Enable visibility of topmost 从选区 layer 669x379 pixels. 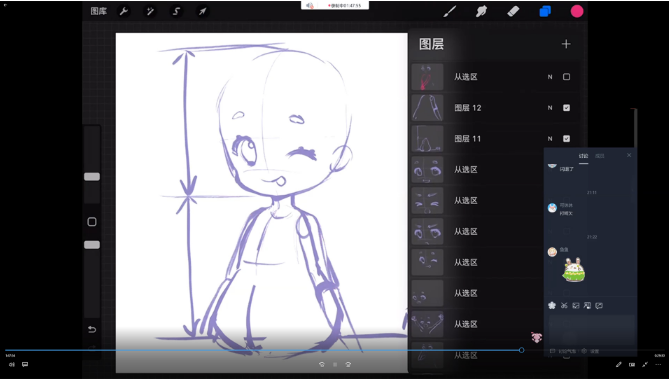(x=566, y=77)
